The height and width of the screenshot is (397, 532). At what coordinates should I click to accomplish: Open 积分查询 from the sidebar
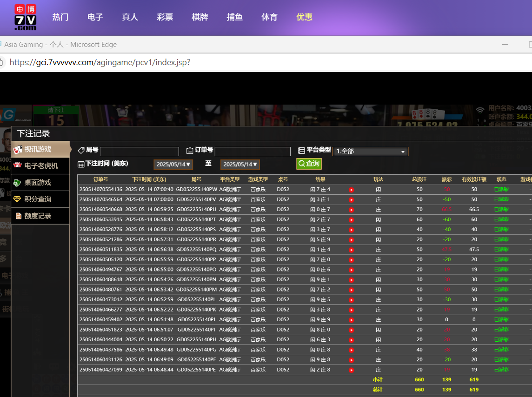click(40, 199)
